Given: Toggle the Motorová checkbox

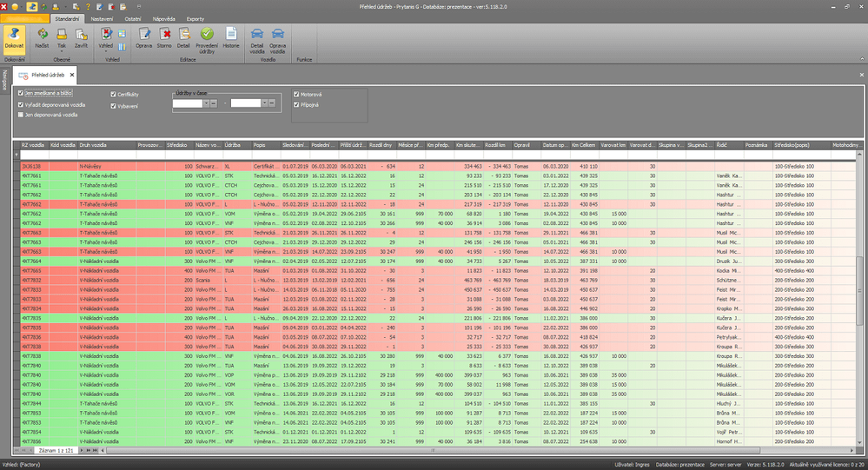Looking at the screenshot, I should [x=296, y=94].
